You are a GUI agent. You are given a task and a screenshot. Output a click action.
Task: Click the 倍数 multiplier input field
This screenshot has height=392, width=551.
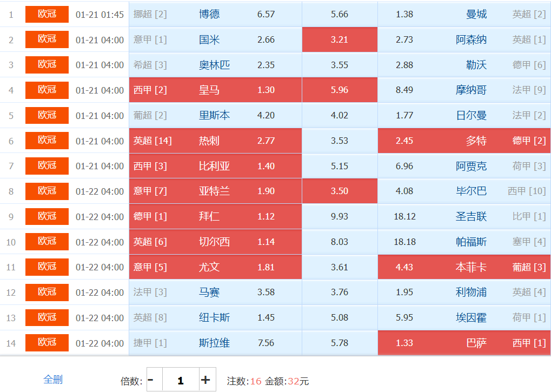[x=180, y=380]
